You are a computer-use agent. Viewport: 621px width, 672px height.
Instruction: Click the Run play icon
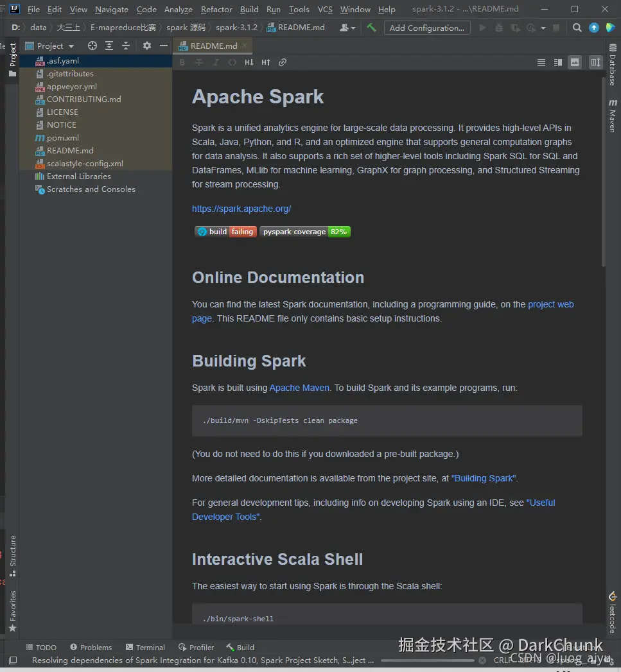(482, 28)
